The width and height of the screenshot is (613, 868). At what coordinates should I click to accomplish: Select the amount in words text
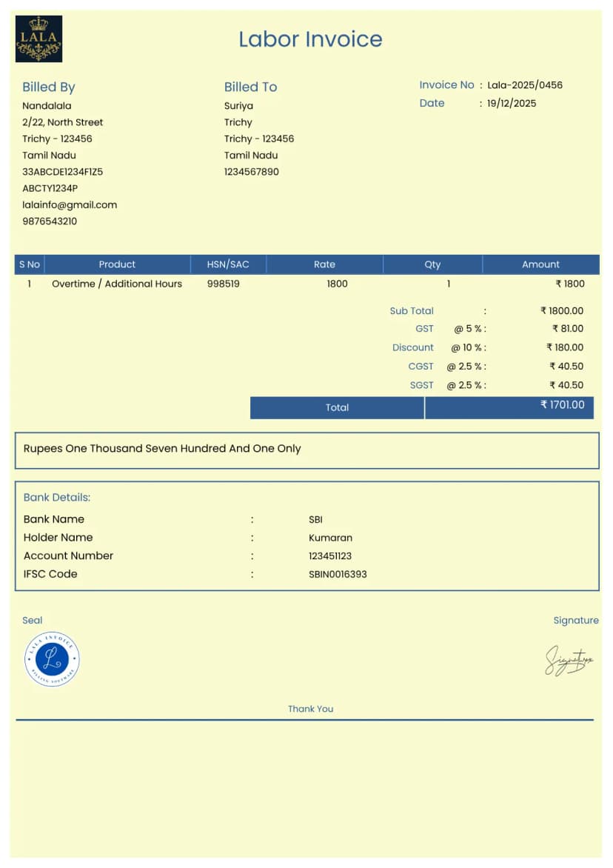[x=162, y=449]
